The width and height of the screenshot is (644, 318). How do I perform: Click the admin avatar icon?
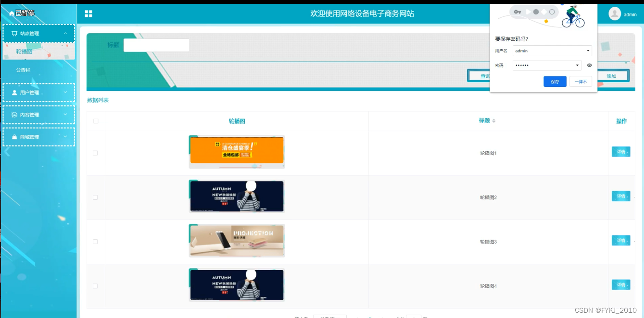pyautogui.click(x=615, y=14)
